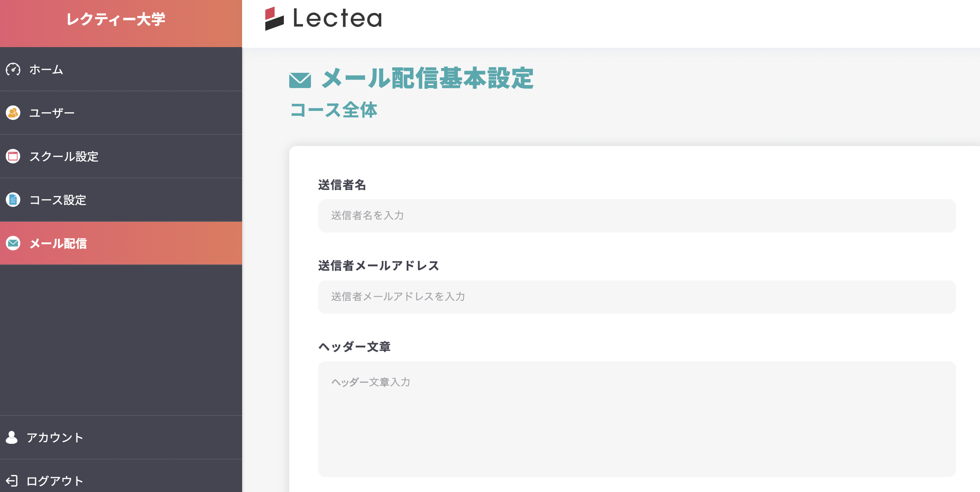This screenshot has height=492, width=980.
Task: Click the School settings window icon
Action: (13, 156)
